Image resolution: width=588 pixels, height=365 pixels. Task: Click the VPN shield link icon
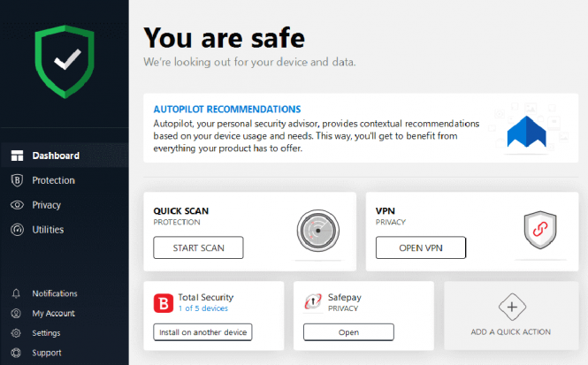click(x=540, y=230)
